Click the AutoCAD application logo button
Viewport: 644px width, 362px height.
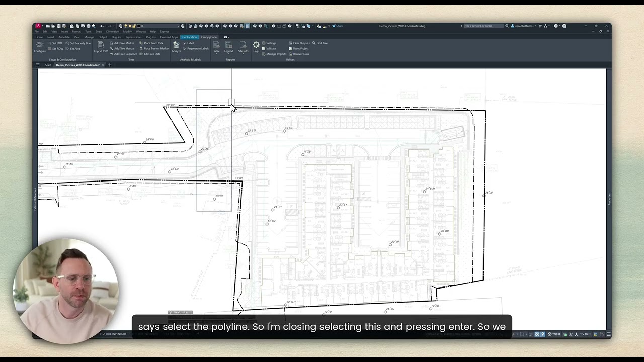point(38,26)
